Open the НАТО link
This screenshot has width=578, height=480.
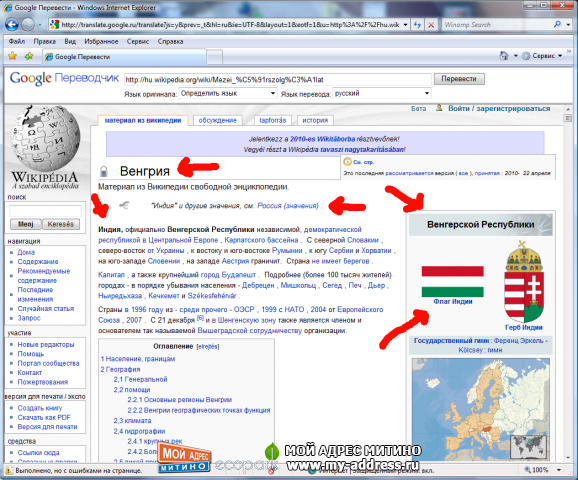pyautogui.click(x=294, y=309)
